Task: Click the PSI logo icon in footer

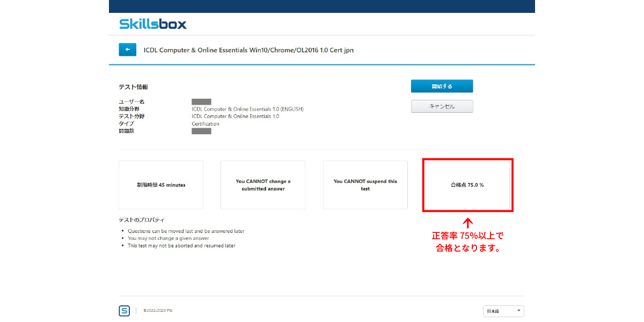Action: pos(124,311)
